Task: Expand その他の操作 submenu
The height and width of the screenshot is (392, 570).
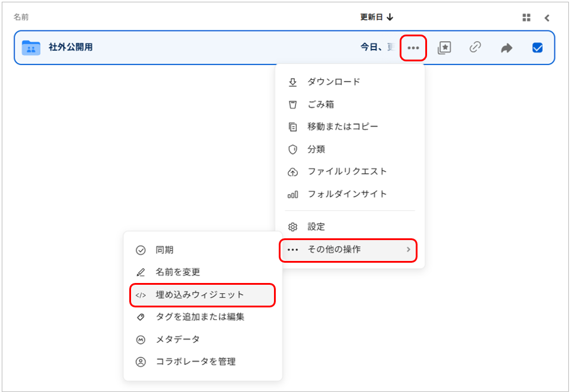Action: tap(348, 250)
